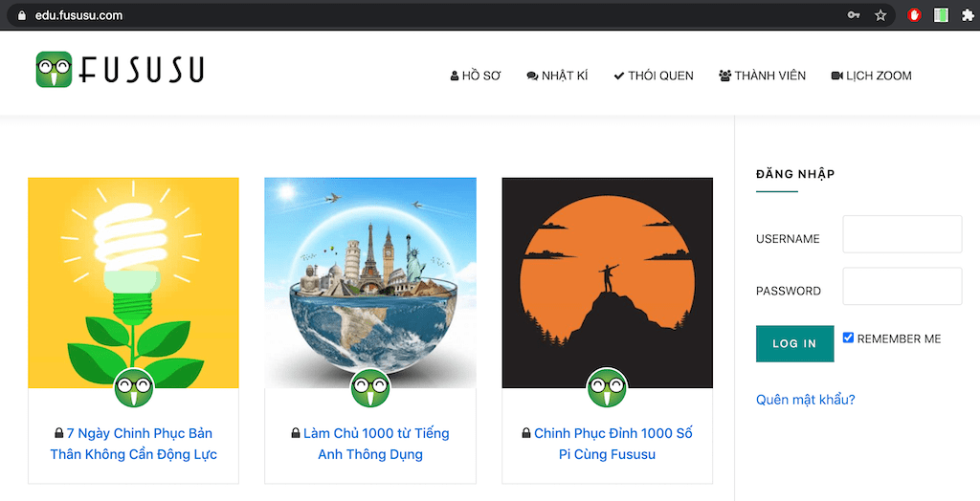The height and width of the screenshot is (501, 980).
Task: Navigate to LỊCH ZOOM schedule
Action: [x=872, y=76]
